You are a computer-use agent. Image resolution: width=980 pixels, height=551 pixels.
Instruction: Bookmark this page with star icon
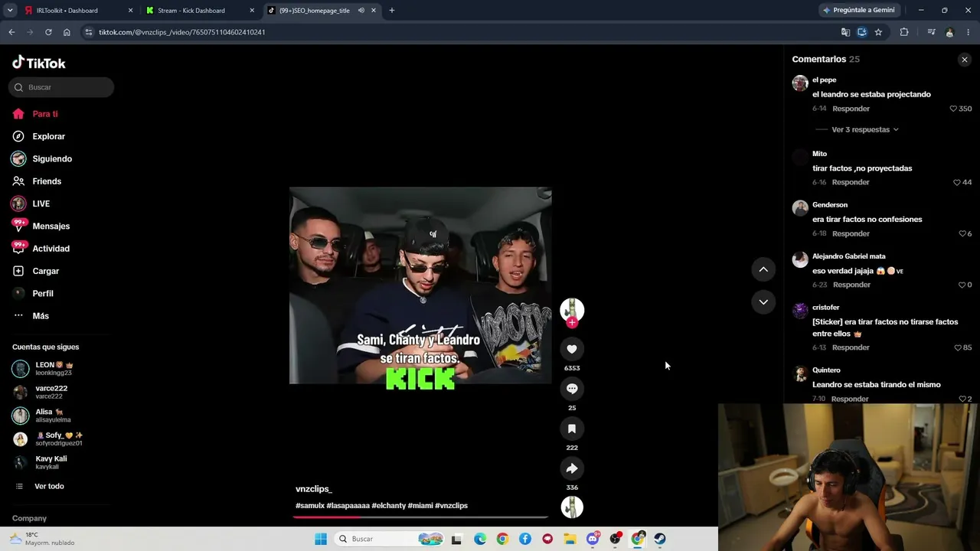[x=878, y=32]
